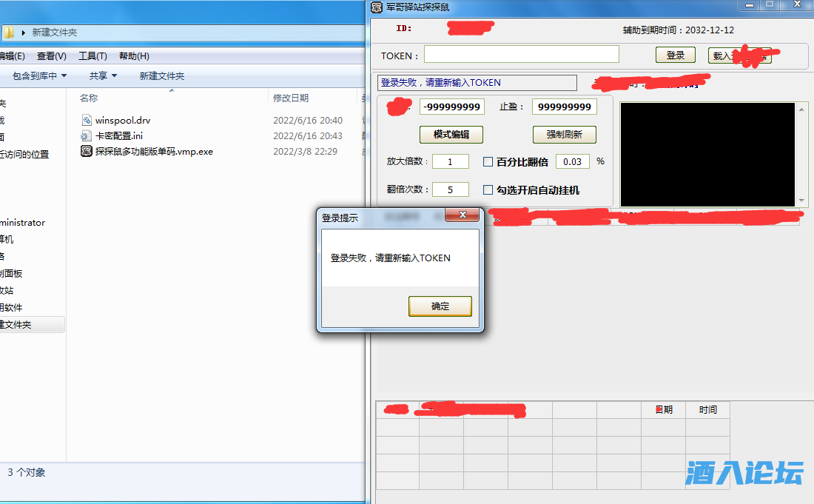The image size is (814, 504).
Task: Open the 工具(T) menu
Action: click(x=95, y=56)
